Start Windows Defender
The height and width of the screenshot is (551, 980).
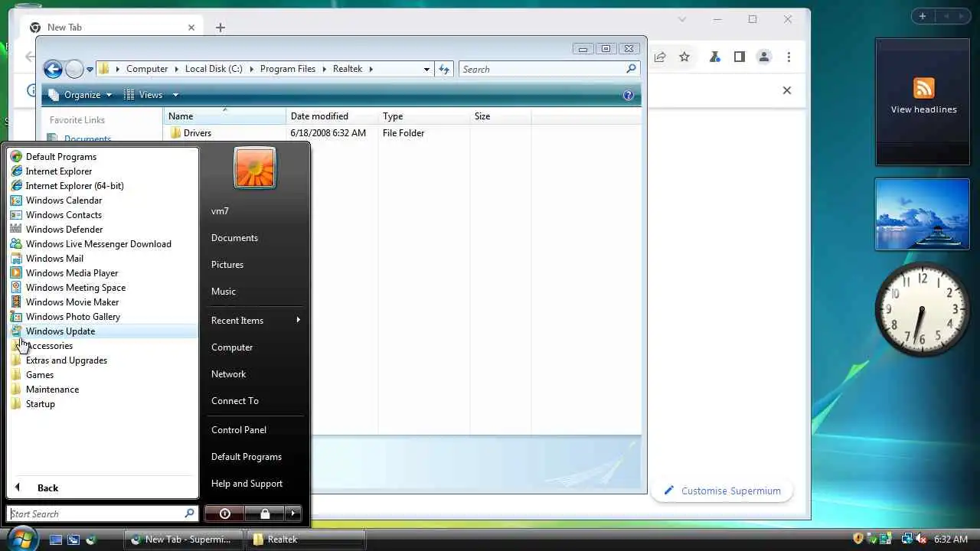coord(103,230)
